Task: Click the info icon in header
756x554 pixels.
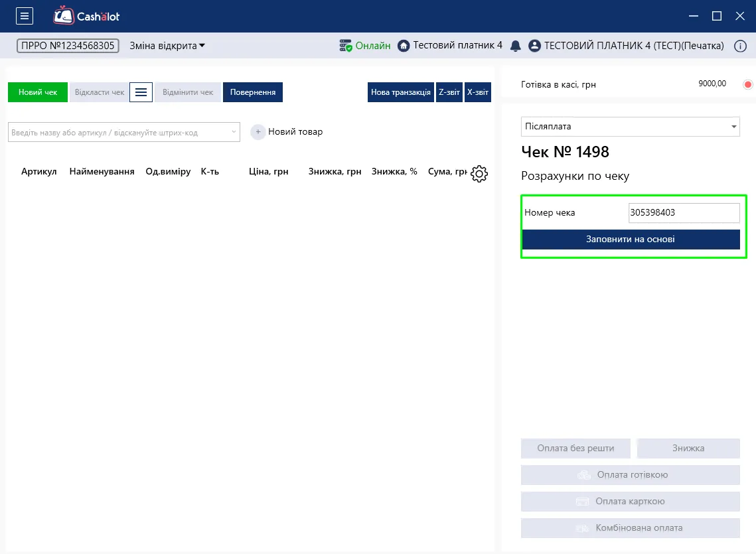Action: [739, 46]
